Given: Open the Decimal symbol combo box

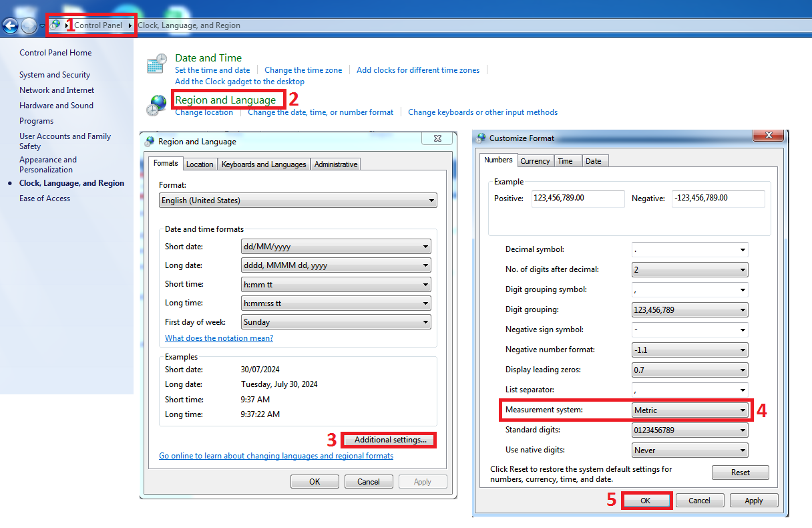Looking at the screenshot, I should (690, 250).
